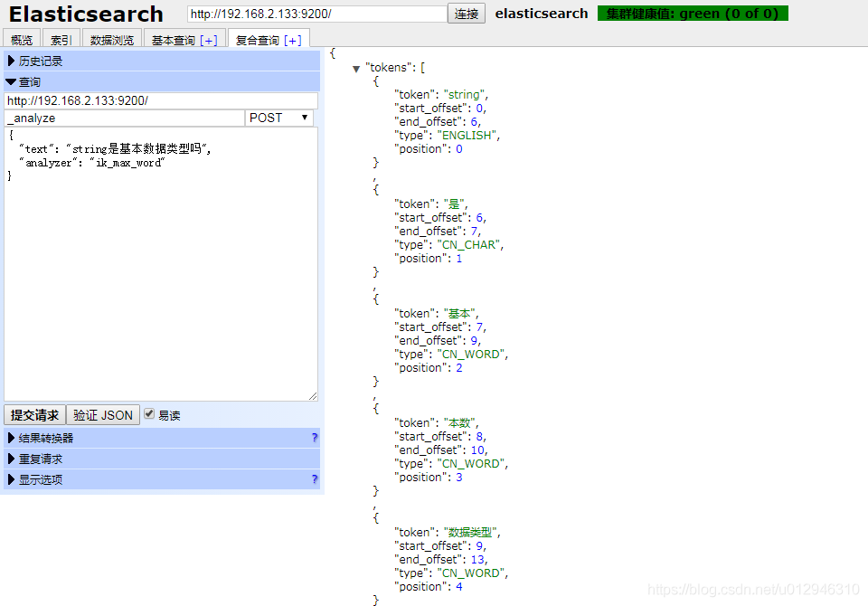
Task: Open the 数据浏览 tab
Action: 112,39
